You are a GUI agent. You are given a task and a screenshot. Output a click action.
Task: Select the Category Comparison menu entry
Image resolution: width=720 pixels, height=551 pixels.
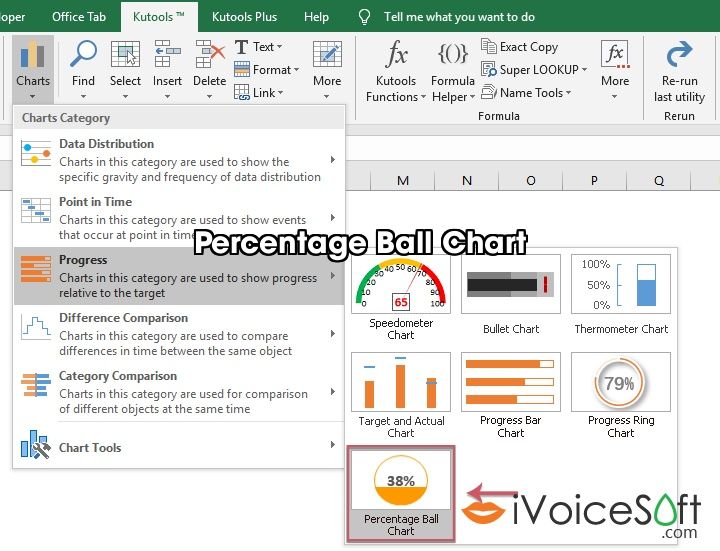[x=179, y=392]
